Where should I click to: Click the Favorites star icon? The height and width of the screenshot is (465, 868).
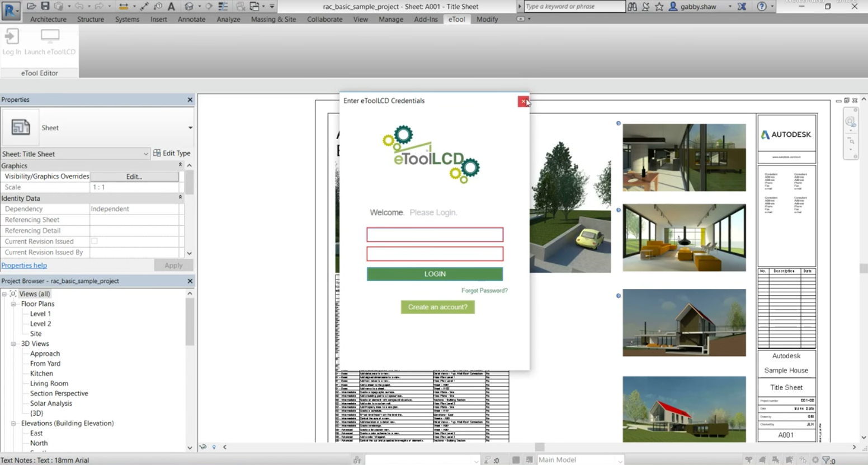pyautogui.click(x=659, y=6)
